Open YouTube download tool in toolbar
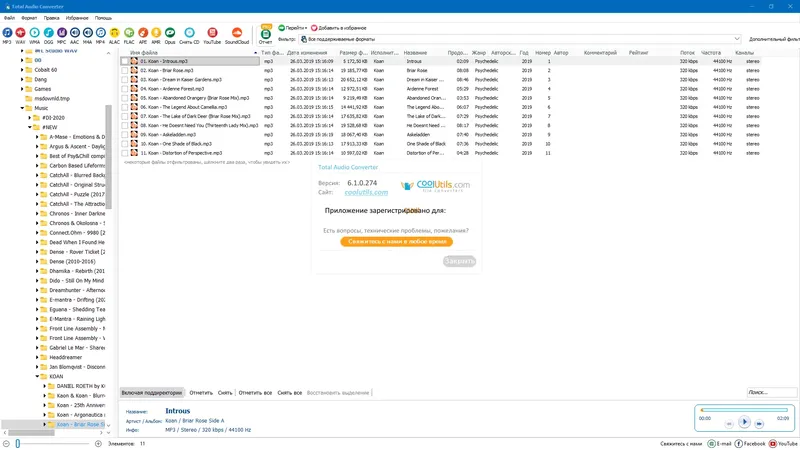The image size is (800, 450). tap(212, 34)
